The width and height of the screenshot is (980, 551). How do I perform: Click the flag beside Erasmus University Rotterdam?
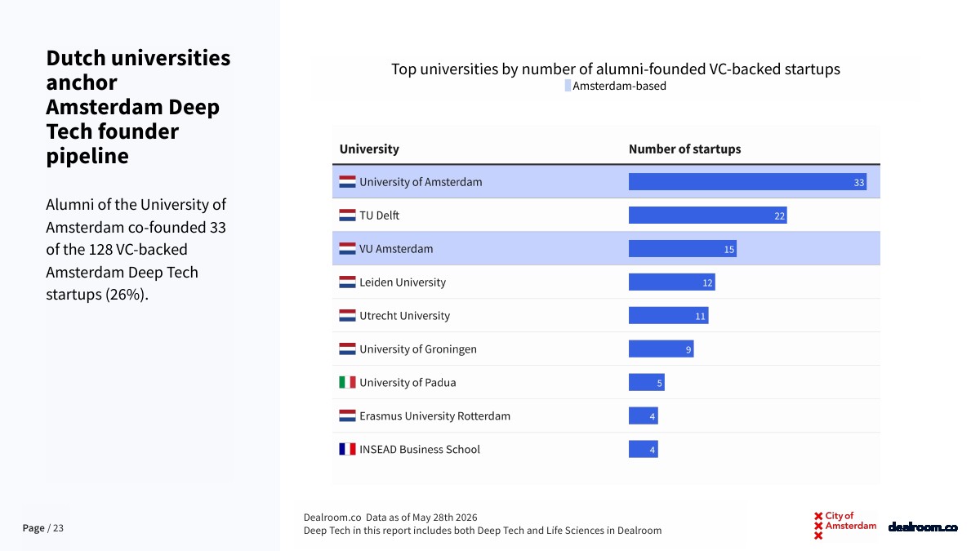click(347, 415)
